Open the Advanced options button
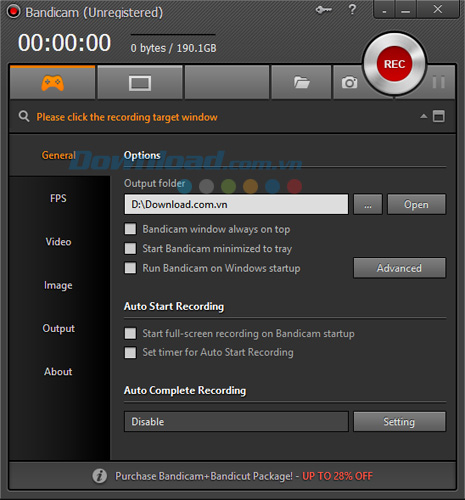This screenshot has width=465, height=500. [x=399, y=268]
